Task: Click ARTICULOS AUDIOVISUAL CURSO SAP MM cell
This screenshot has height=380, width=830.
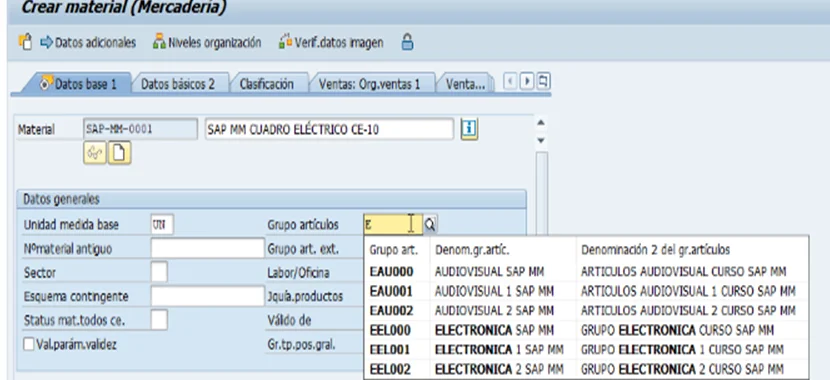Action: (683, 272)
